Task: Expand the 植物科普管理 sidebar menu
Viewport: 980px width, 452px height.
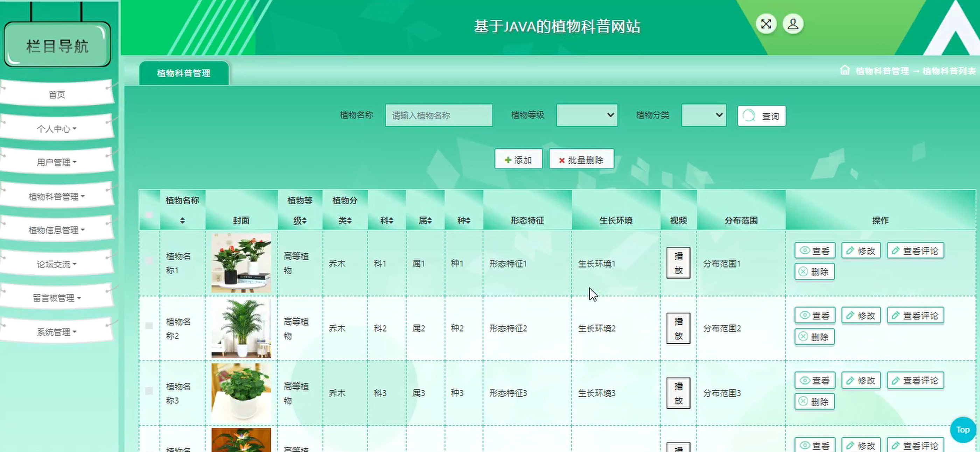Action: pos(57,196)
